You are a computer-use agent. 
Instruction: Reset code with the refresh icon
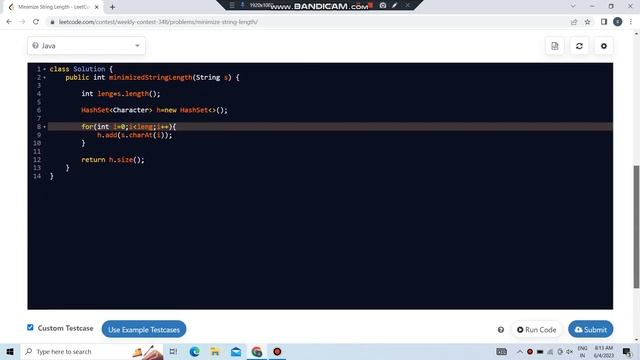coord(579,46)
